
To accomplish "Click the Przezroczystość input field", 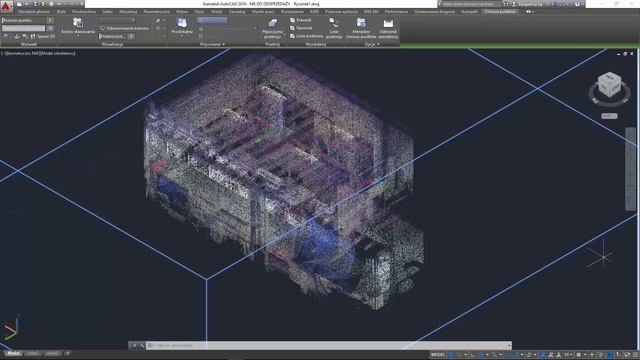I will 113,36.
